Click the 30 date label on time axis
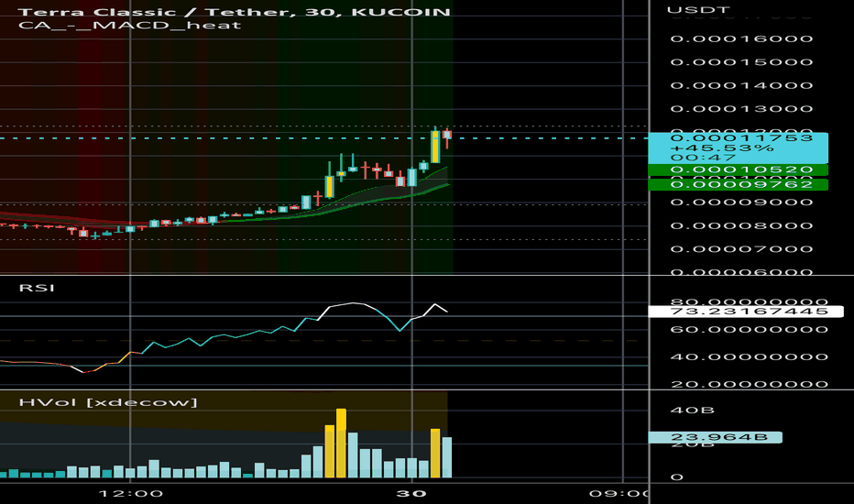The height and width of the screenshot is (504, 854). point(411,494)
